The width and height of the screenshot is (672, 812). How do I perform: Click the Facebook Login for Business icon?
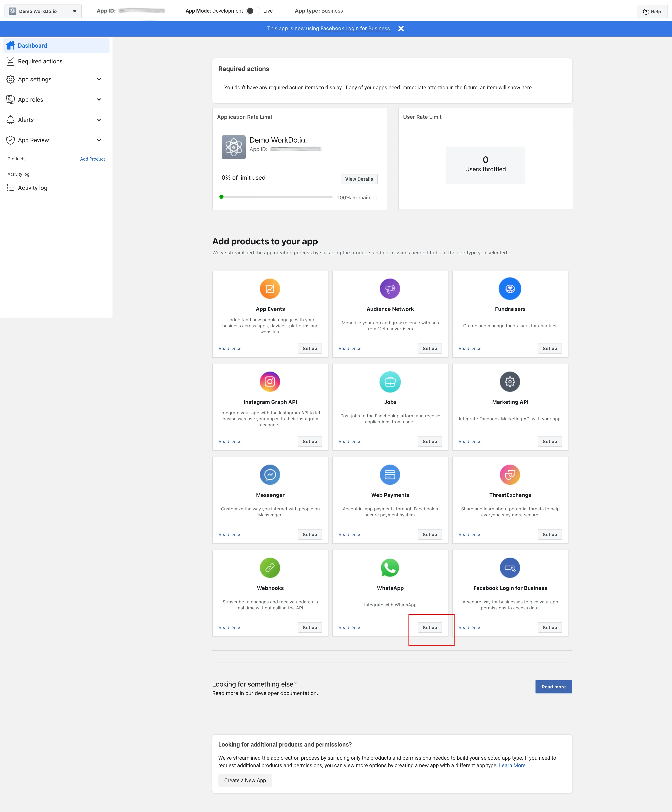pos(510,568)
